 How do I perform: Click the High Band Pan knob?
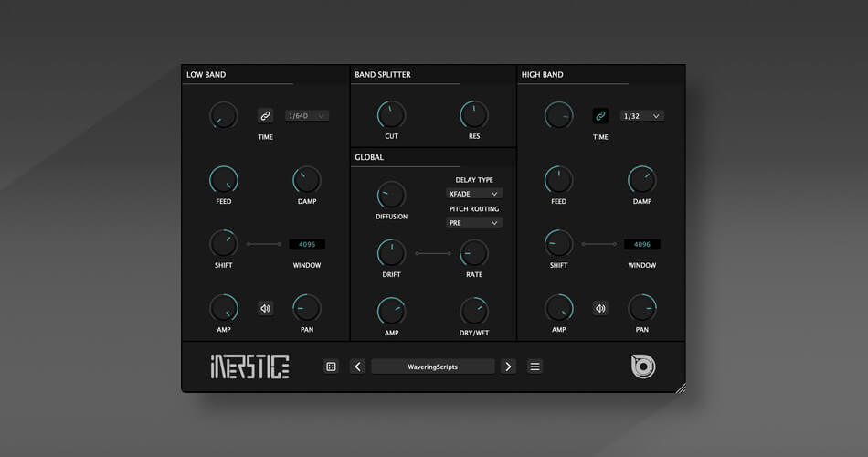tap(642, 308)
